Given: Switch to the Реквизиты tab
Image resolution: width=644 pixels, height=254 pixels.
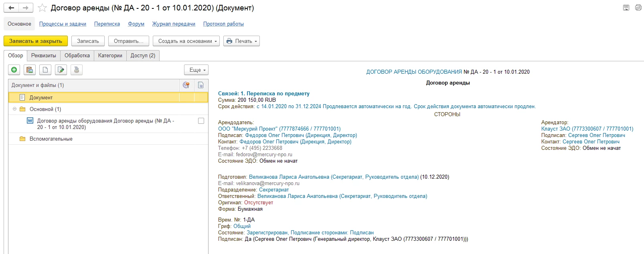Looking at the screenshot, I should [x=44, y=56].
